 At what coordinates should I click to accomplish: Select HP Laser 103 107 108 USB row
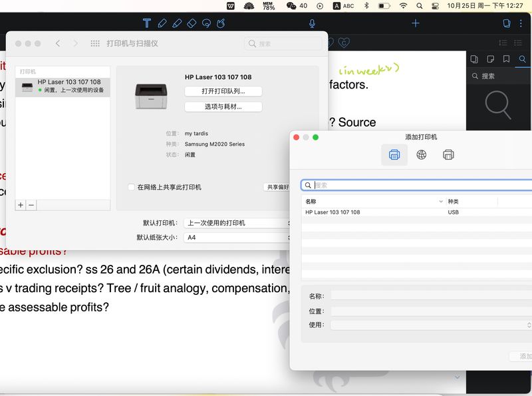click(x=417, y=212)
